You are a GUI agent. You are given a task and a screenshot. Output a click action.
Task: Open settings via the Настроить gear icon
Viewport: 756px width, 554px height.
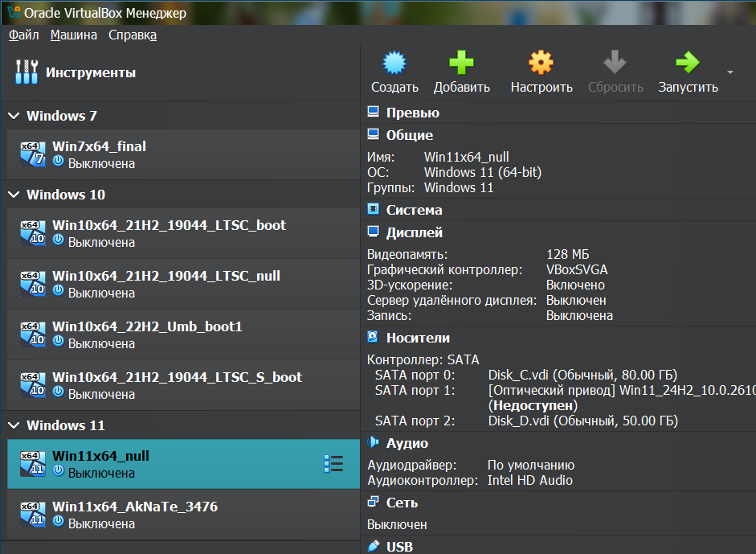[541, 63]
